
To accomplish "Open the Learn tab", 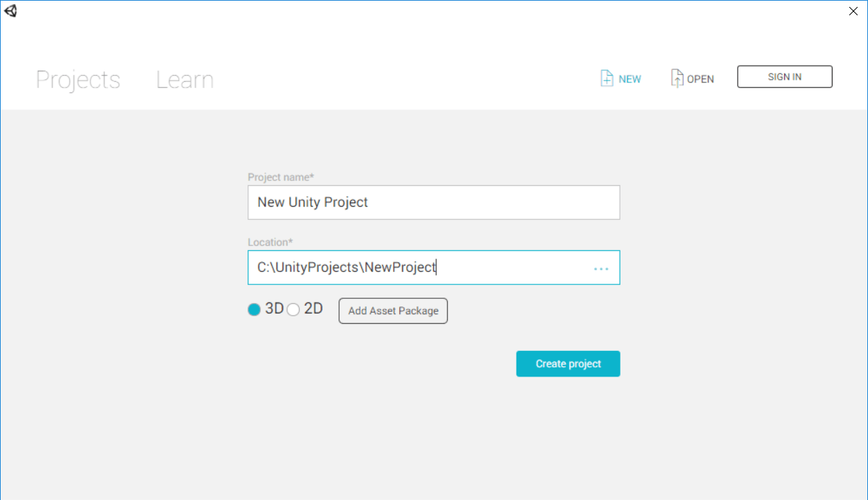I will point(184,80).
